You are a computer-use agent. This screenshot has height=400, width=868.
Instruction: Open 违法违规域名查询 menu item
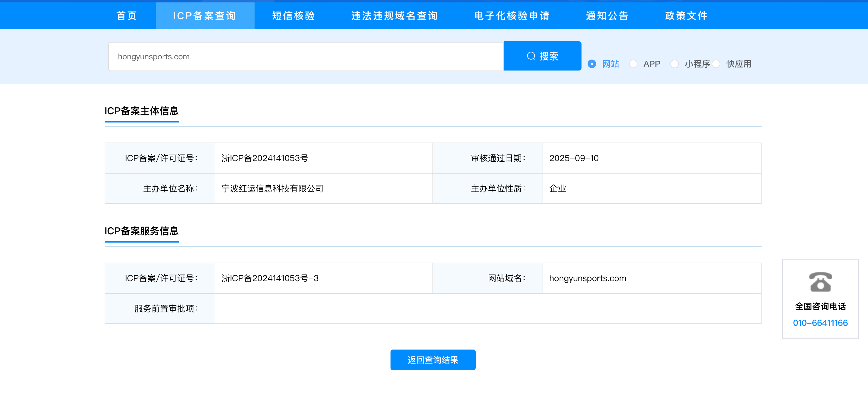point(394,16)
